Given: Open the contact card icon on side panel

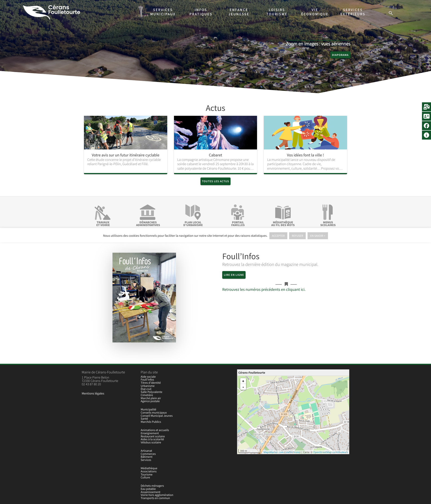Looking at the screenshot, I should (426, 116).
